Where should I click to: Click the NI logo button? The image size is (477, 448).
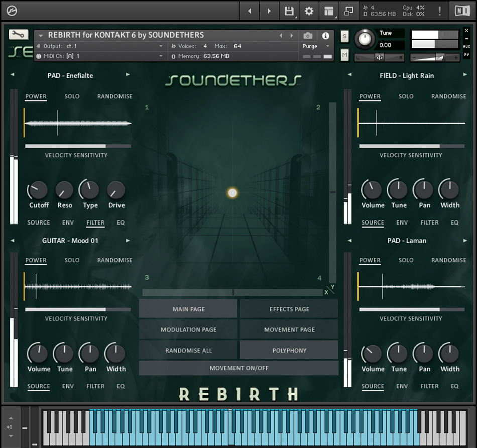(462, 11)
